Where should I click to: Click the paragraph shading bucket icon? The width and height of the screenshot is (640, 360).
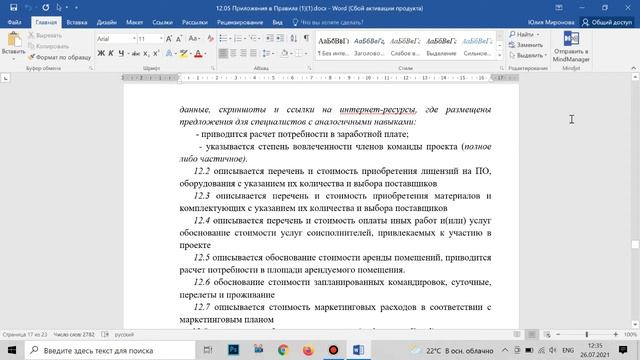coord(284,53)
